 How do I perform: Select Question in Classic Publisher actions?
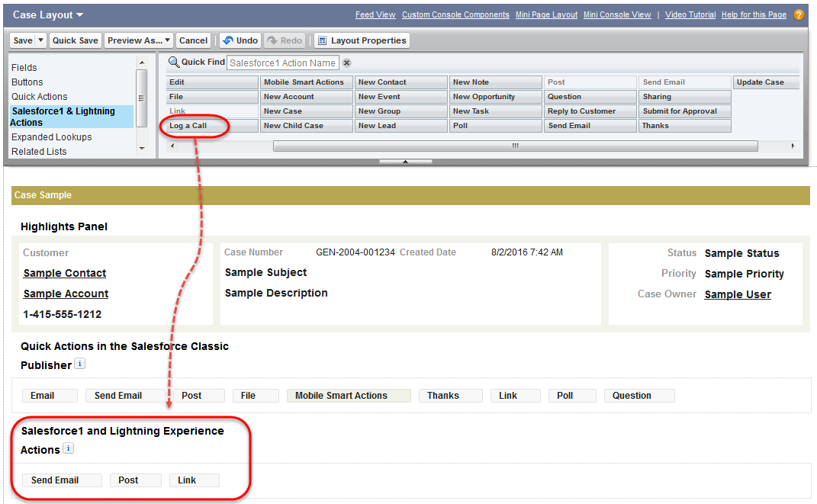(x=639, y=396)
